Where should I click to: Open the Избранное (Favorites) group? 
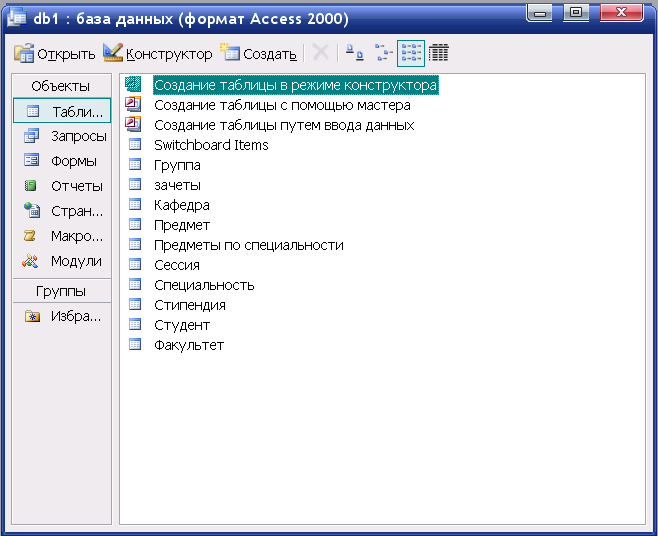62,316
